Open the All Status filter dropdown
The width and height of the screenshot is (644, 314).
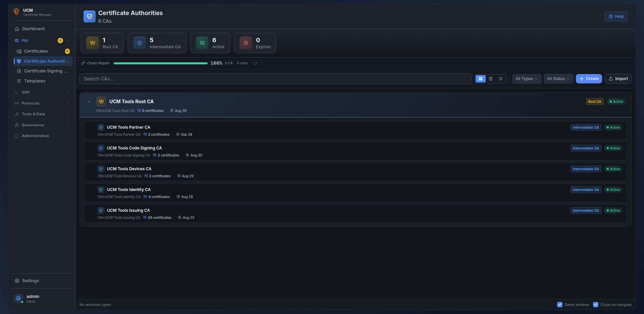coord(558,79)
